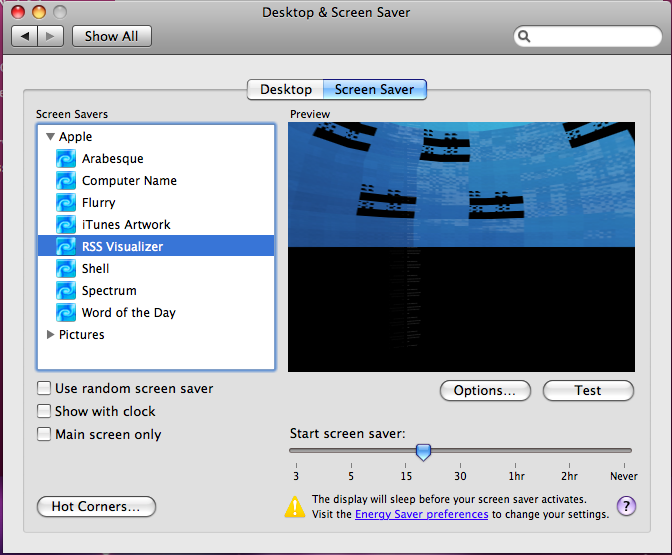Enable Show with clock checkbox
Viewport: 672px width, 555px height.
coord(44,411)
